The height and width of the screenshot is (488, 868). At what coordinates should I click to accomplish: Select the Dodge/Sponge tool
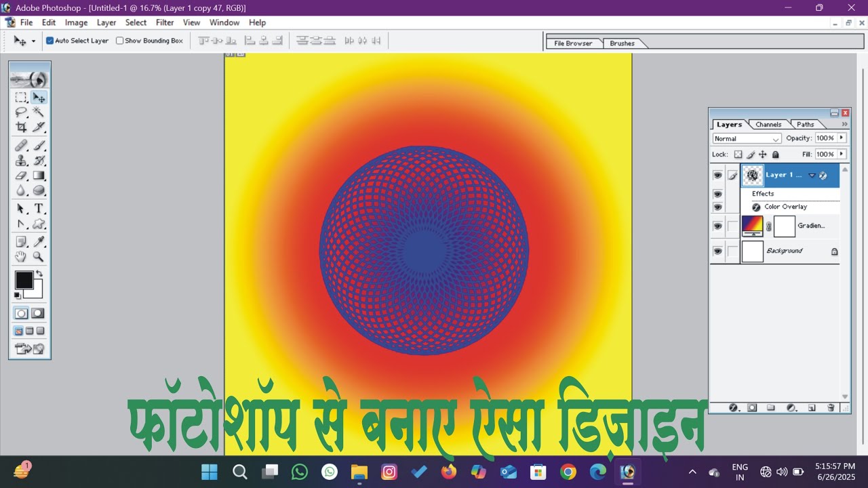coord(39,190)
